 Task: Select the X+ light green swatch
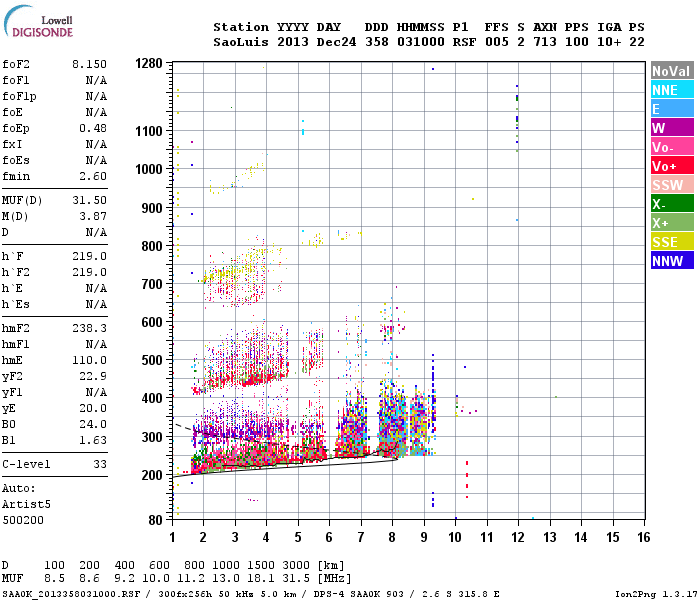[672, 223]
